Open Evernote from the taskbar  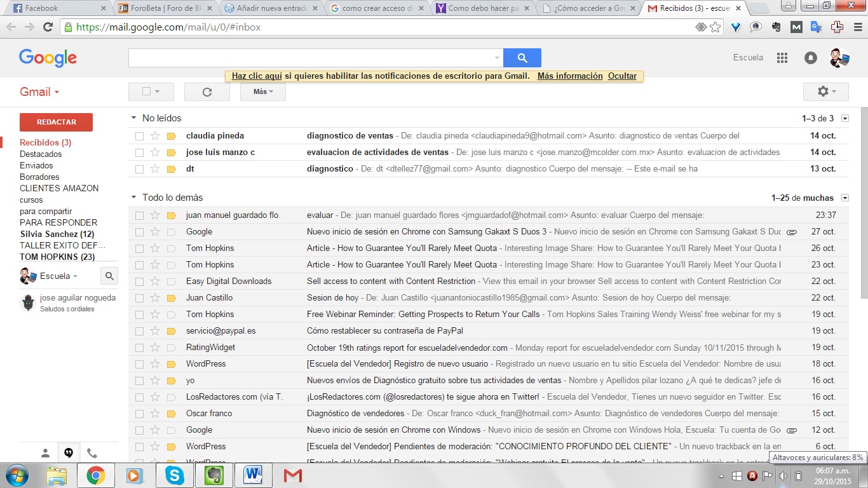point(214,475)
